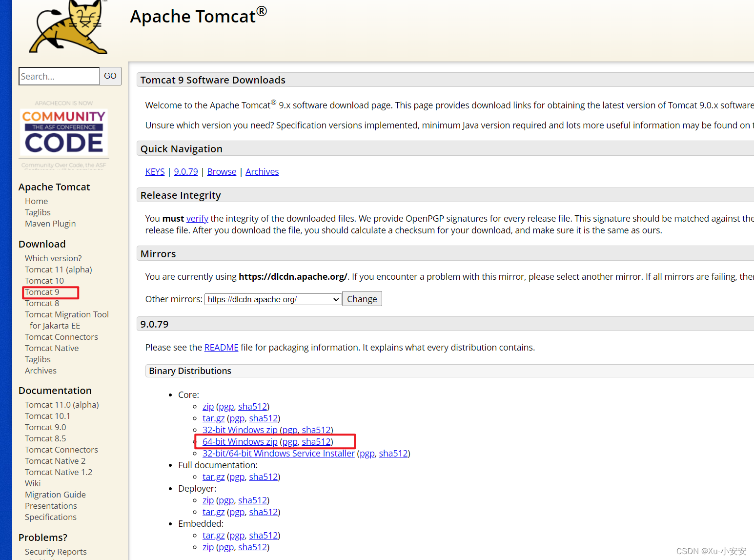Open Presentations sidebar link
This screenshot has height=560, width=754.
click(51, 506)
